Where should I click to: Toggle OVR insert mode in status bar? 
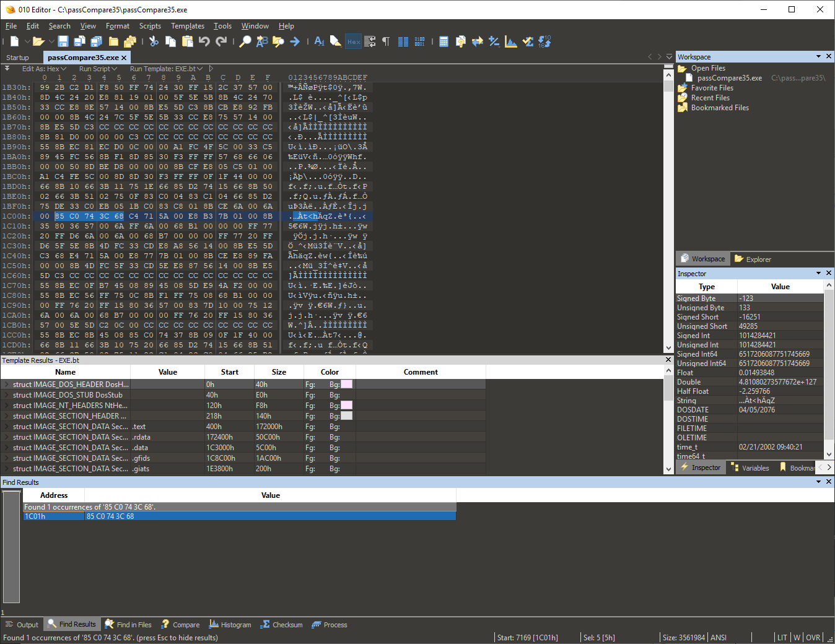point(813,637)
